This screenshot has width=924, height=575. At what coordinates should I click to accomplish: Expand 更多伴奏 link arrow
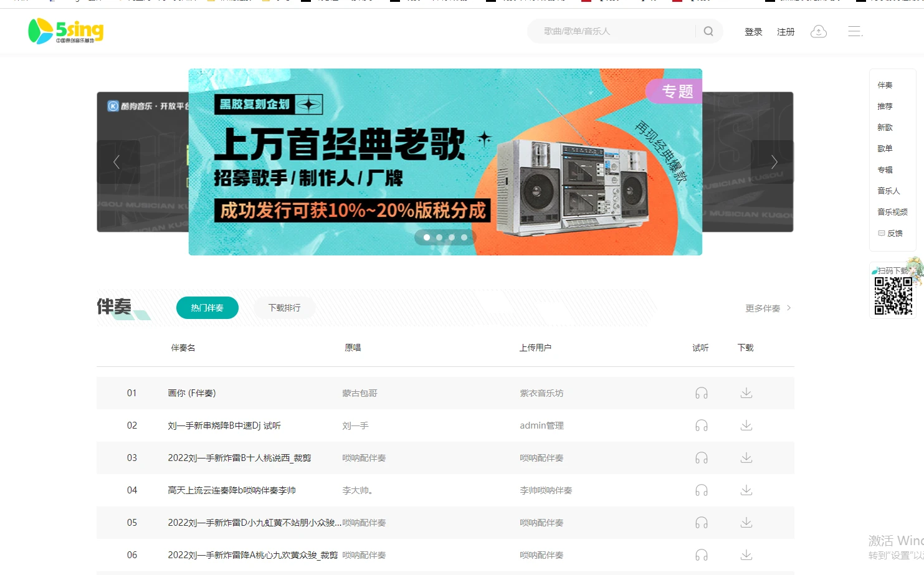(x=789, y=308)
